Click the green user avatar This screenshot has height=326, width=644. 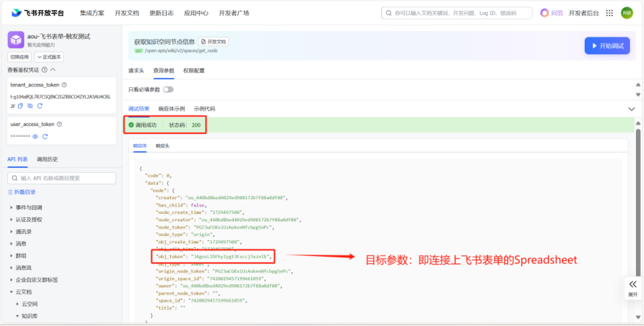click(627, 13)
